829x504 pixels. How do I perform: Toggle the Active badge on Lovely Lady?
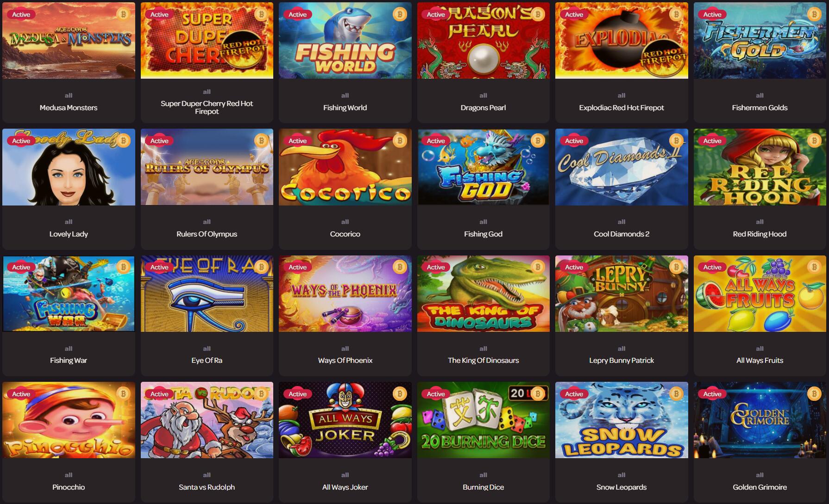(x=21, y=141)
